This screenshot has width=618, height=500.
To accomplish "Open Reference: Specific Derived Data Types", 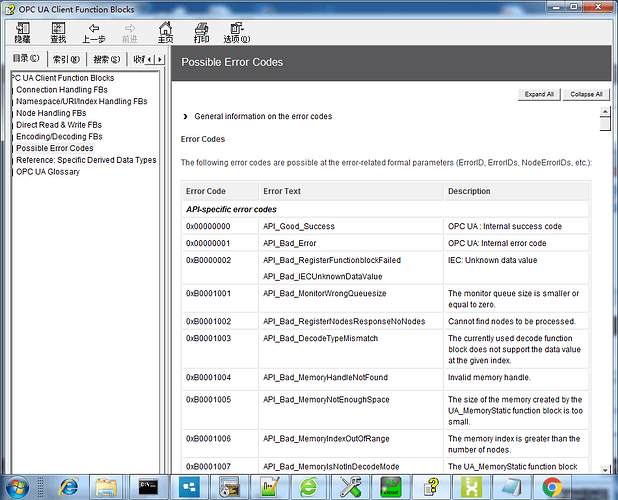I will coord(86,160).
